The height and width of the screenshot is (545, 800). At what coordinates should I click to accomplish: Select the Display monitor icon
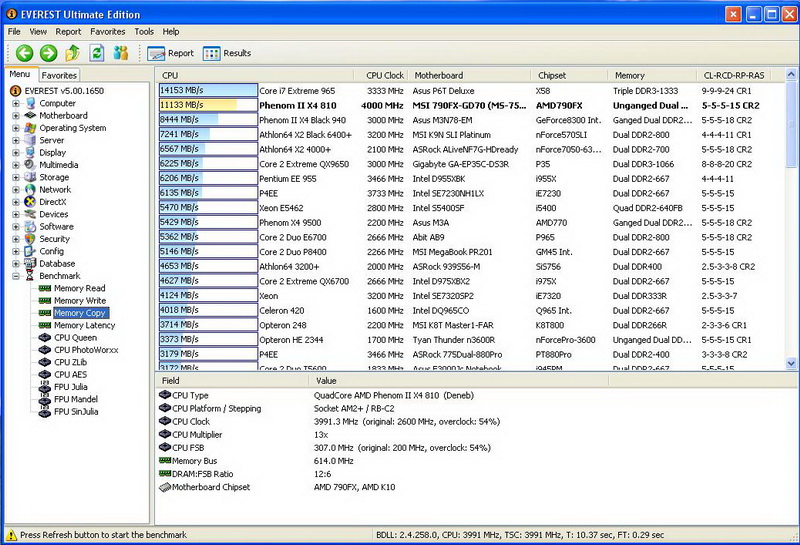[x=31, y=152]
